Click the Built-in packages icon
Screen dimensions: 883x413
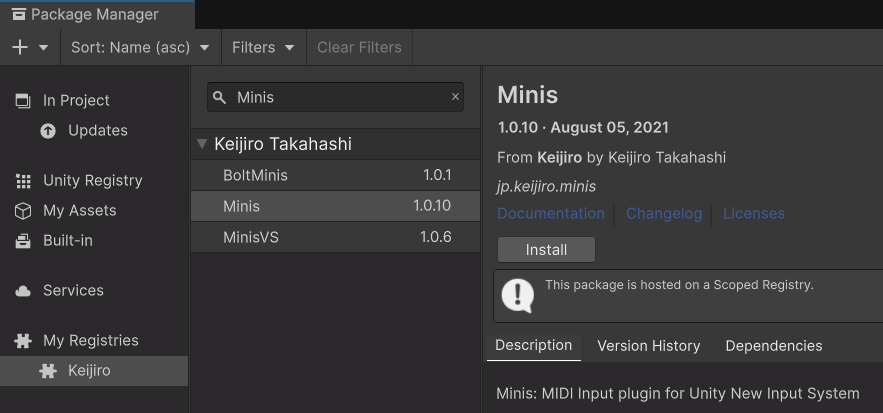(23, 241)
